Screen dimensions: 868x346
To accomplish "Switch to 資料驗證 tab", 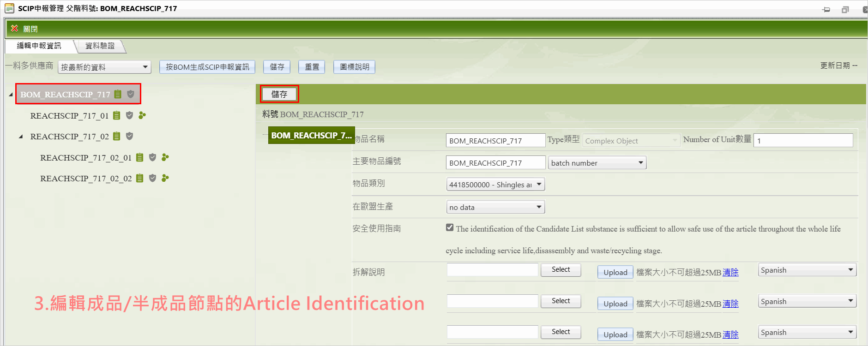I will click(x=100, y=46).
